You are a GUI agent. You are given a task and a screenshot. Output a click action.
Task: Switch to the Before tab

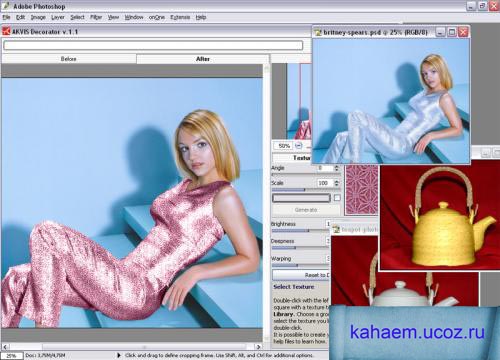[69, 59]
